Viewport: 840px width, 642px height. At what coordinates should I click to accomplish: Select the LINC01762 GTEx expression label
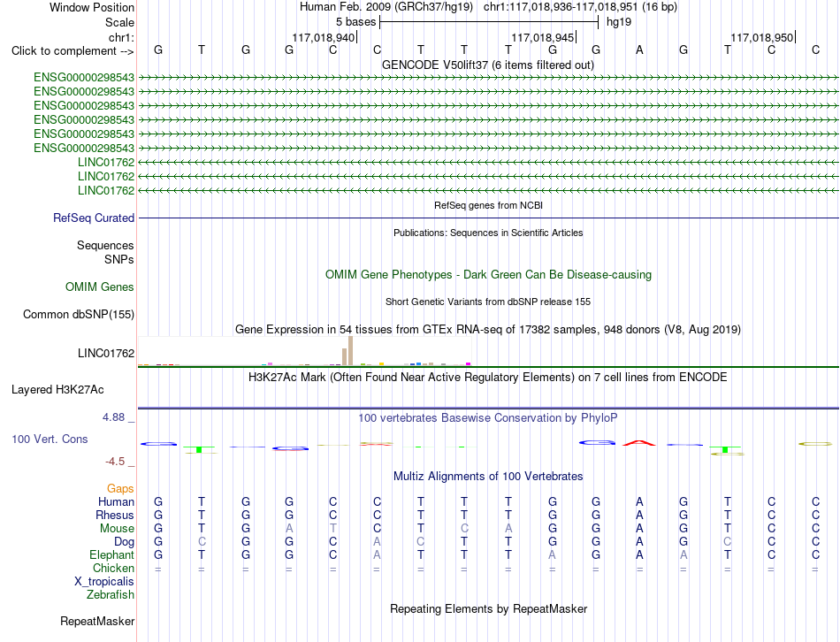click(x=106, y=353)
